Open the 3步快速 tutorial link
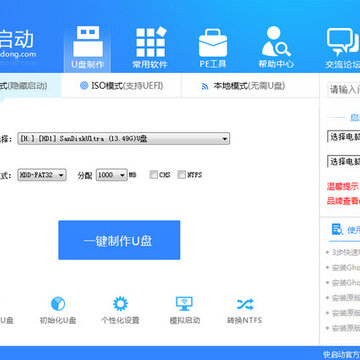The height and width of the screenshot is (360, 360). pyautogui.click(x=346, y=252)
